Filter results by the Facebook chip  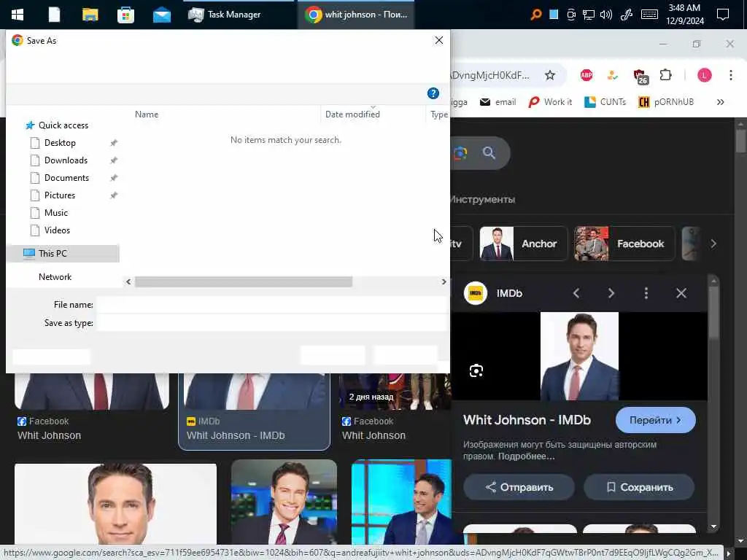coord(624,244)
